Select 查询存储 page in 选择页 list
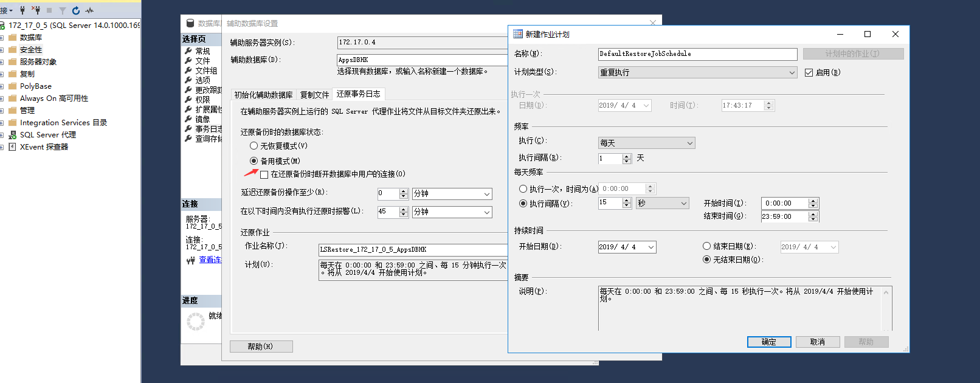The image size is (980, 383). [x=209, y=139]
